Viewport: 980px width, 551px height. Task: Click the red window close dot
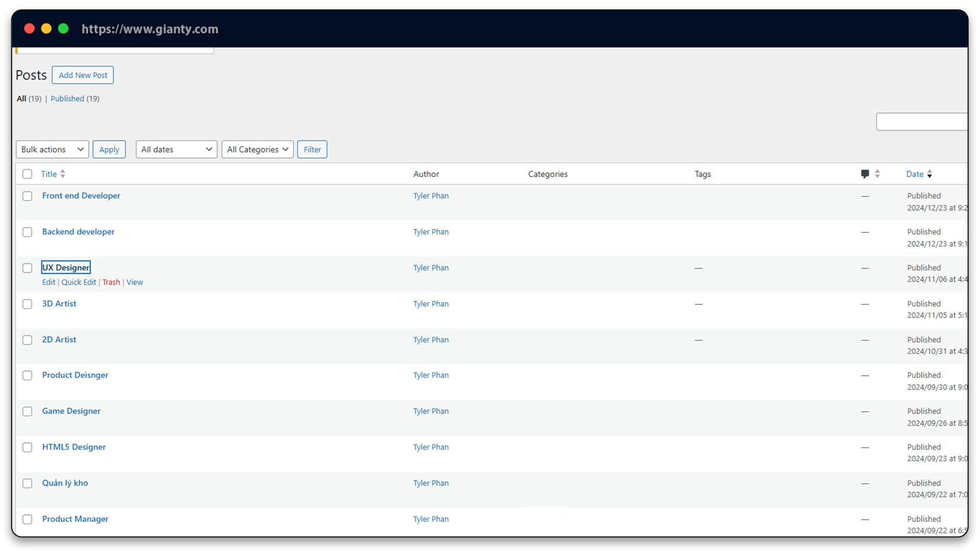click(x=29, y=29)
